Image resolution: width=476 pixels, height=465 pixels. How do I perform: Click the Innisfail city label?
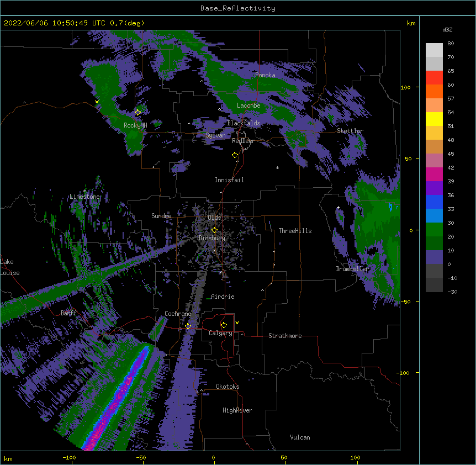tap(229, 180)
